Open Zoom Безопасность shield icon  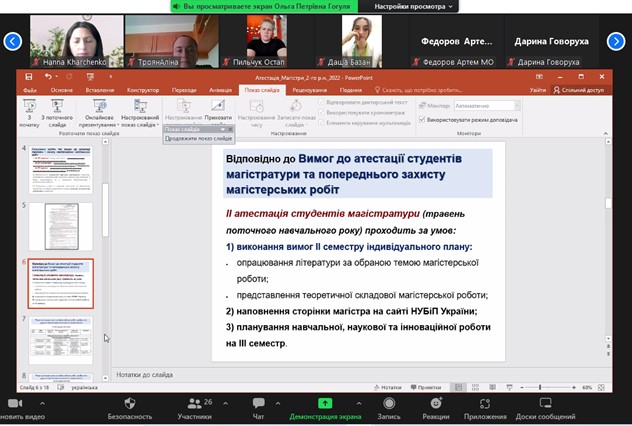pos(130,403)
